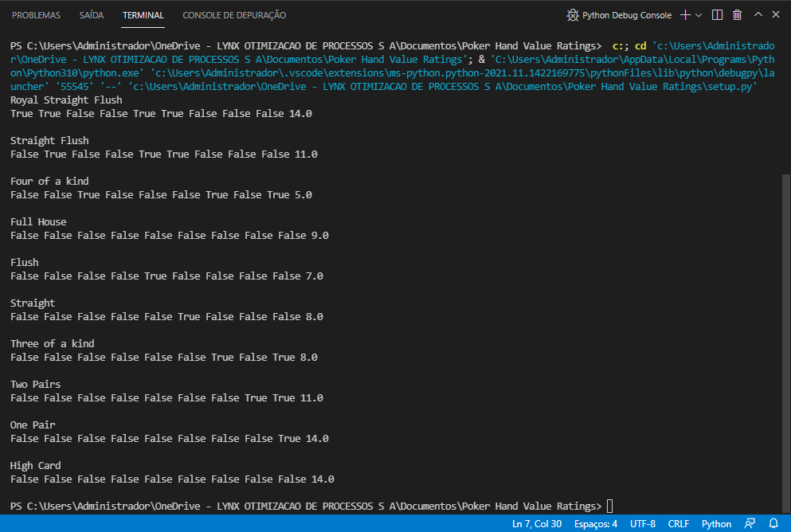Click the 'High Card' output line
This screenshot has height=532, width=791.
click(x=35, y=465)
